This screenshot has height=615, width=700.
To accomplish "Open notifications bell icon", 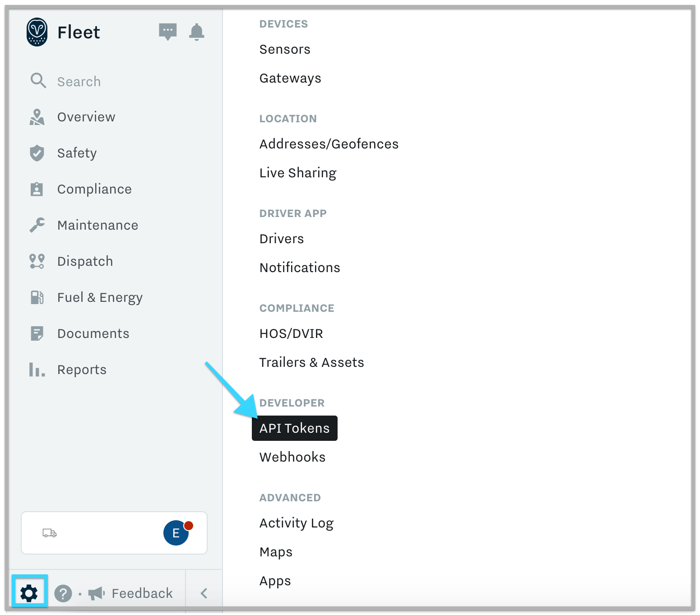I will point(196,32).
